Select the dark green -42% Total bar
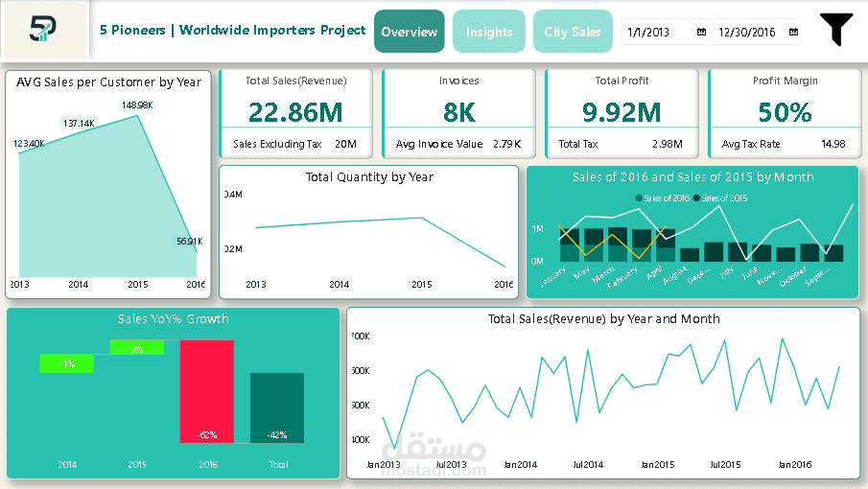 click(277, 407)
